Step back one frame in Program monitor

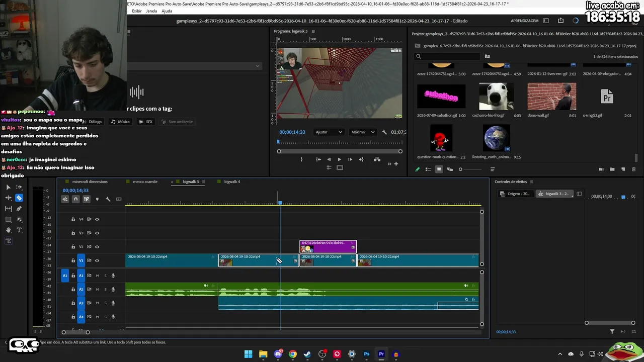329,159
